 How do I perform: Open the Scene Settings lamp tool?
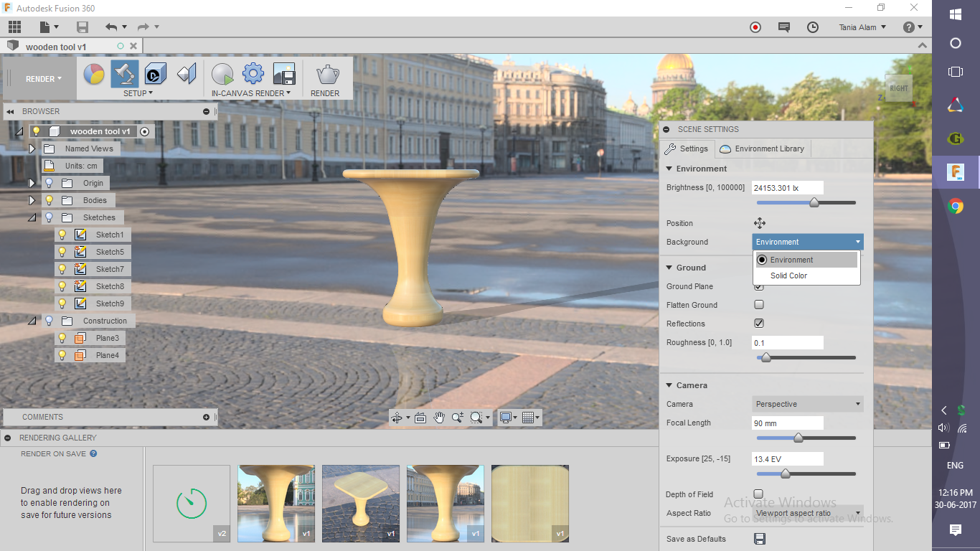click(125, 73)
